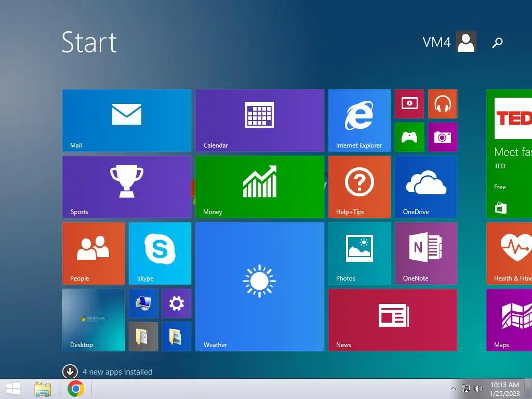
Task: Open the Money tile
Action: coord(260,187)
